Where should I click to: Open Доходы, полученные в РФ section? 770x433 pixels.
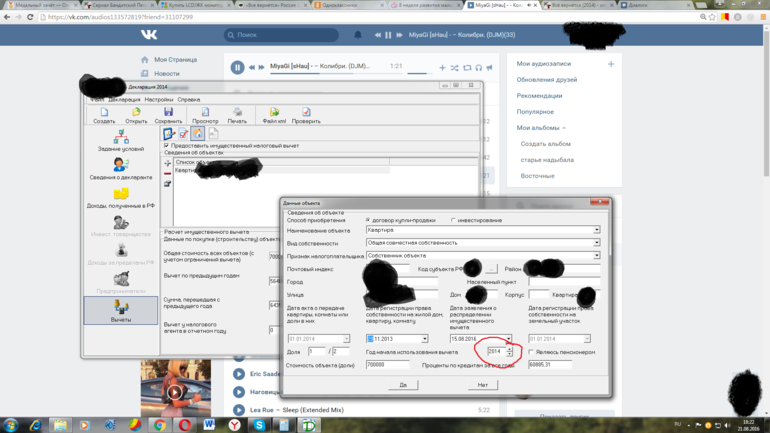point(121,197)
